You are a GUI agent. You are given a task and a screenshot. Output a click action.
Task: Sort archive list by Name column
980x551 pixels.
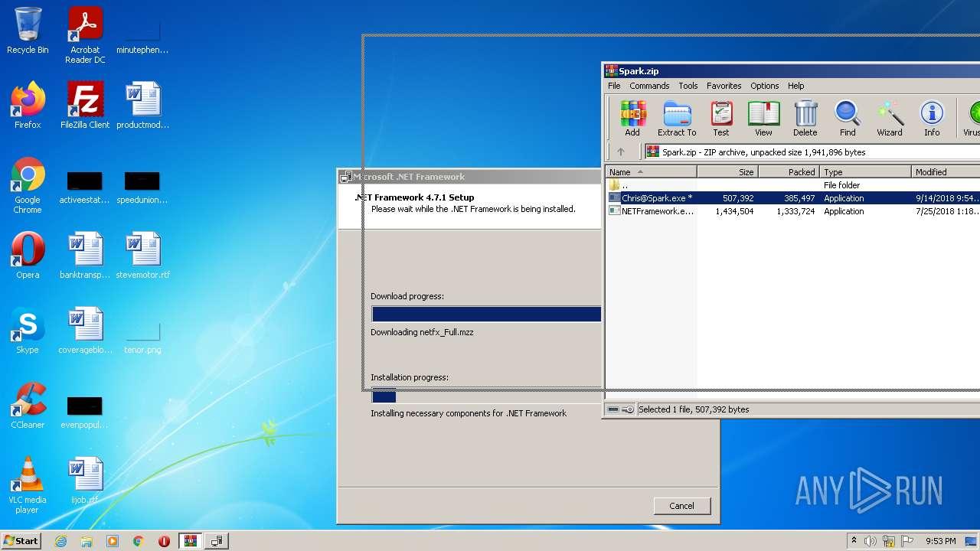pos(652,172)
